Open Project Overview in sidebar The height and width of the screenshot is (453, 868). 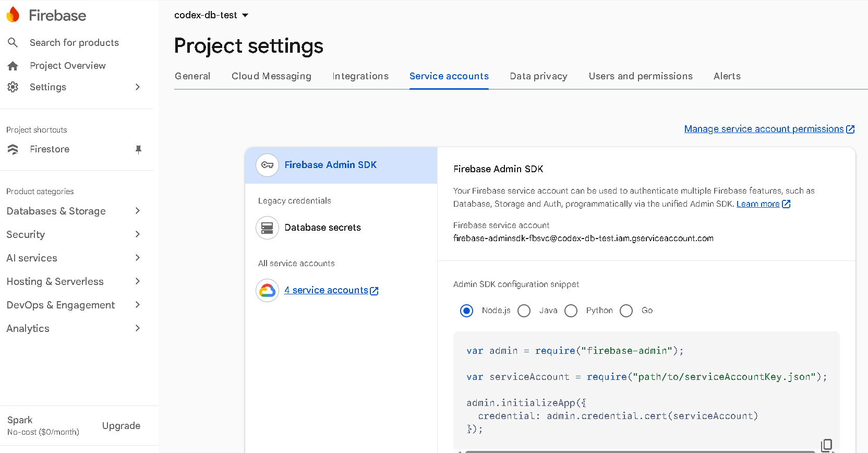68,66
